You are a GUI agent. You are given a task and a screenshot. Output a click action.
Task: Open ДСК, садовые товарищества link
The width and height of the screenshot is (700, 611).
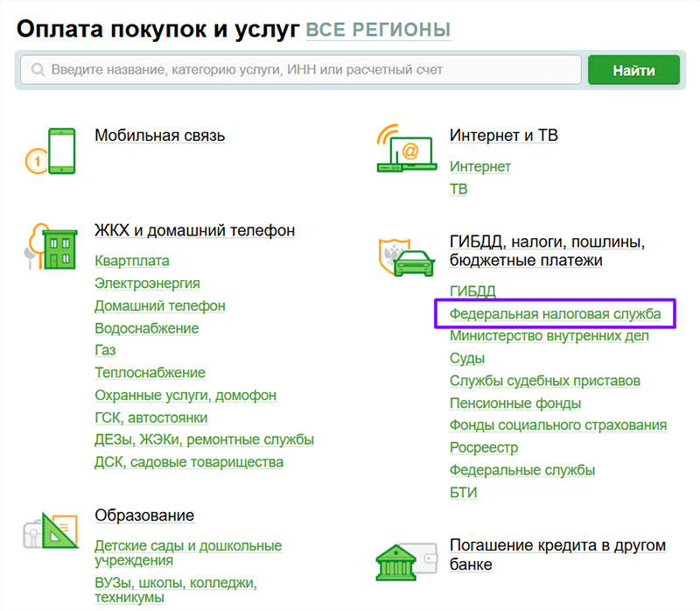189,462
